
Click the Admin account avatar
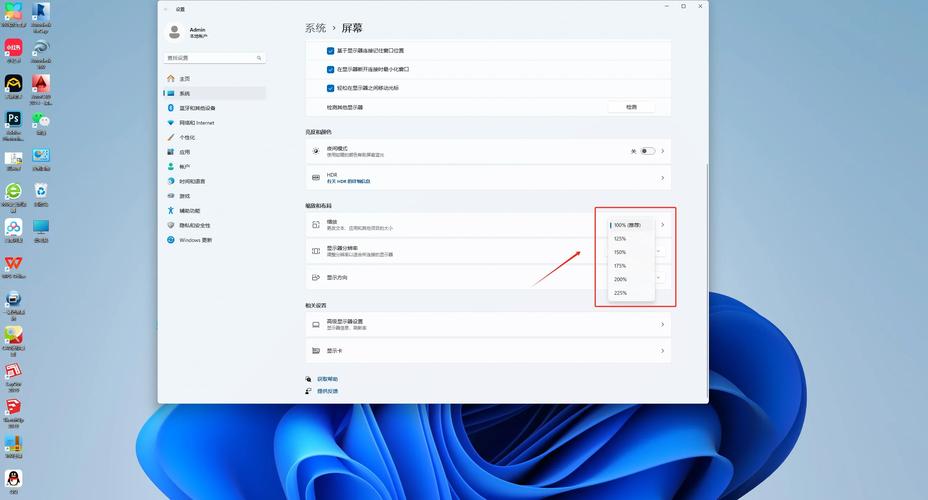tap(174, 32)
